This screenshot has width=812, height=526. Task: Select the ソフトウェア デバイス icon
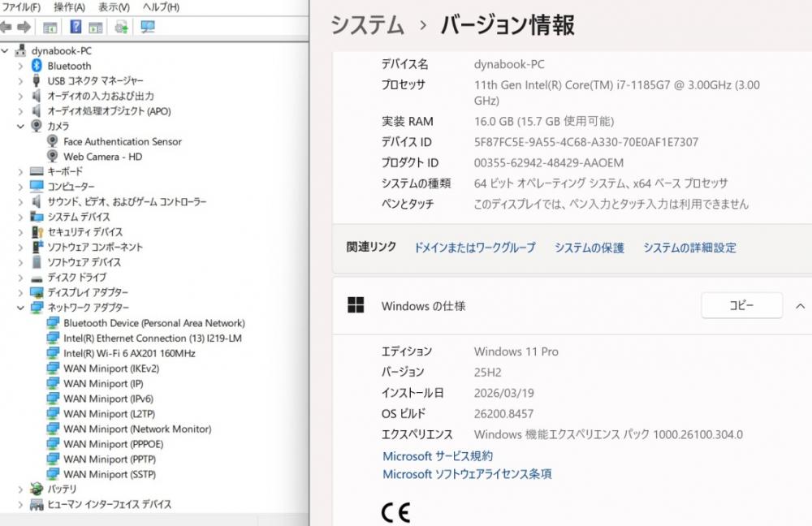(x=37, y=262)
